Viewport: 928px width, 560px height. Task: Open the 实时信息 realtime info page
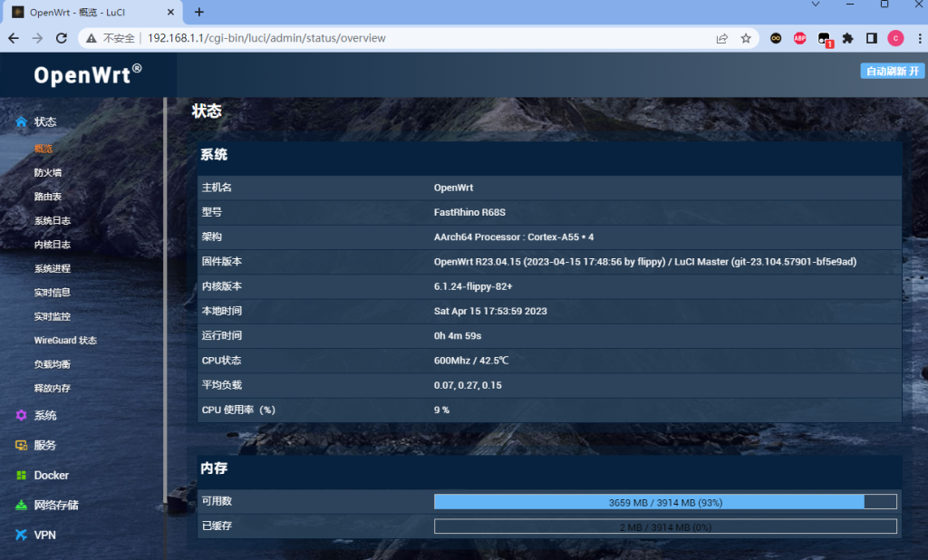(53, 293)
